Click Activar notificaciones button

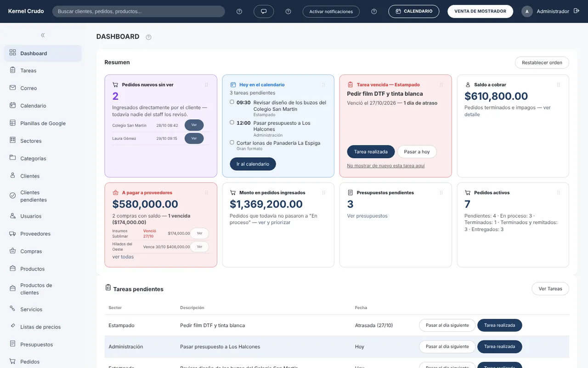point(331,11)
